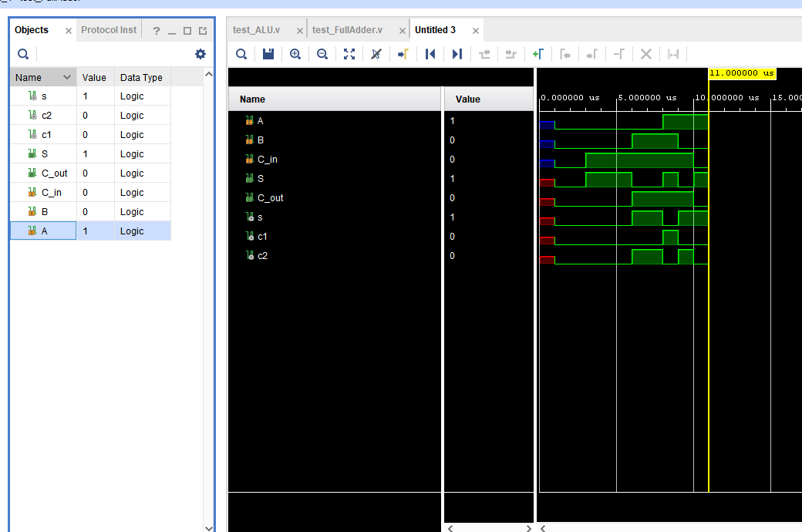
Task: Switch to the Objects tab
Action: tap(31, 29)
